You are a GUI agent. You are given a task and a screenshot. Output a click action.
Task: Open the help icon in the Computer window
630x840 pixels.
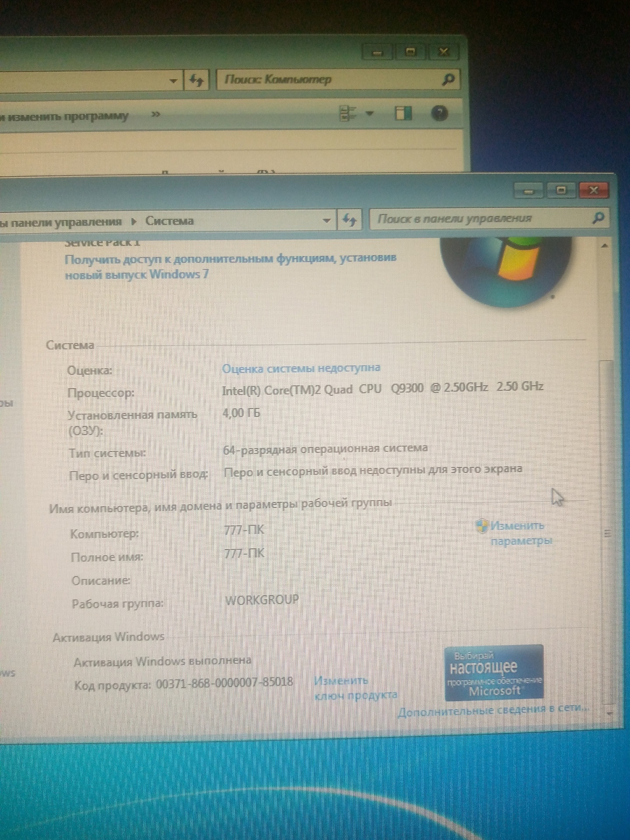tap(439, 113)
